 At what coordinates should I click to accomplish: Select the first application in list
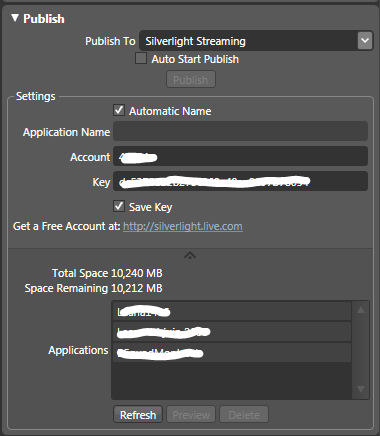[232, 311]
